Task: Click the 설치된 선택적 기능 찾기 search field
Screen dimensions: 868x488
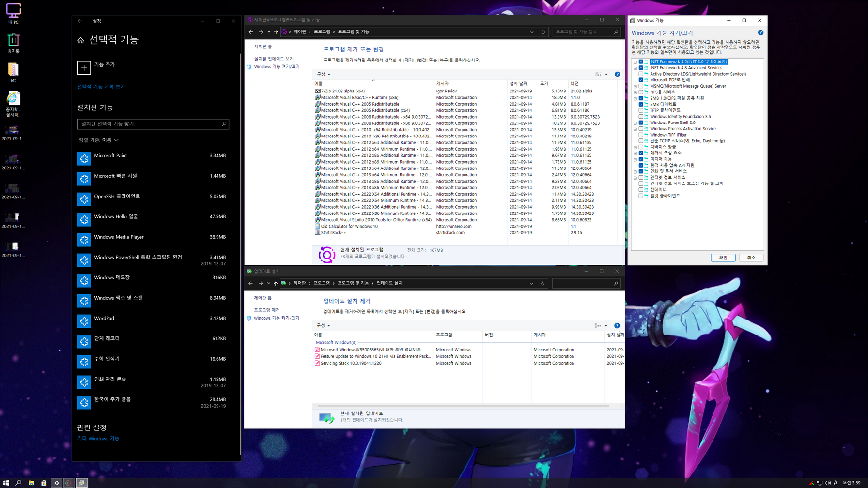Action: click(x=153, y=124)
